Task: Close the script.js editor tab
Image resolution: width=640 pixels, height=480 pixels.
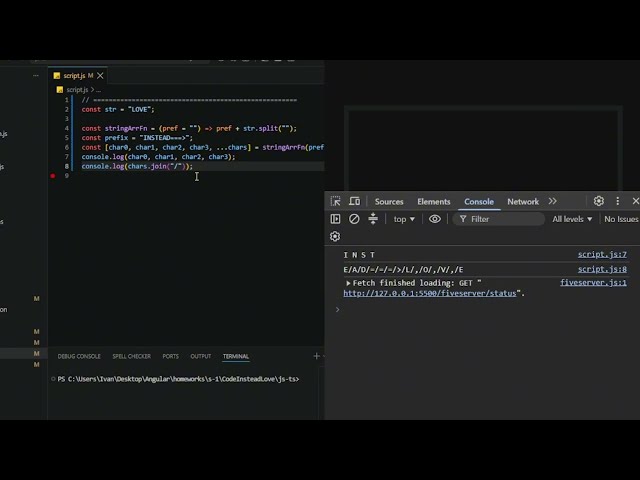Action: pos(100,76)
